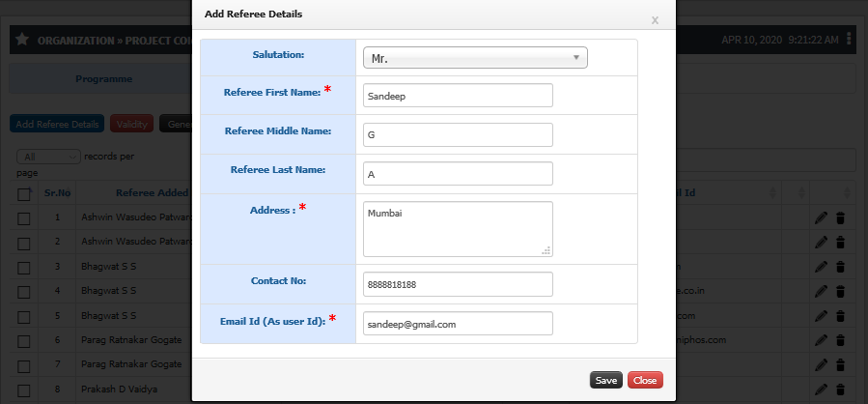This screenshot has height=404, width=868.
Task: Open the records per page dropdown
Action: coord(48,157)
